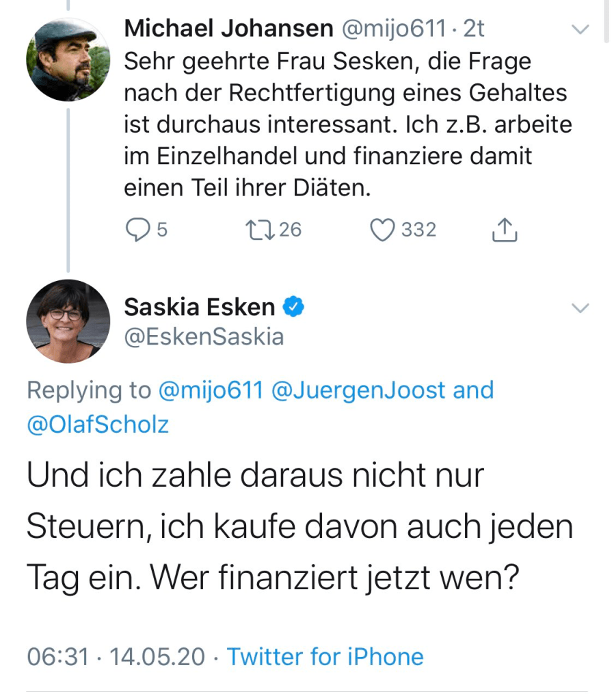Click Saskia Esken's verified badge

tap(293, 308)
